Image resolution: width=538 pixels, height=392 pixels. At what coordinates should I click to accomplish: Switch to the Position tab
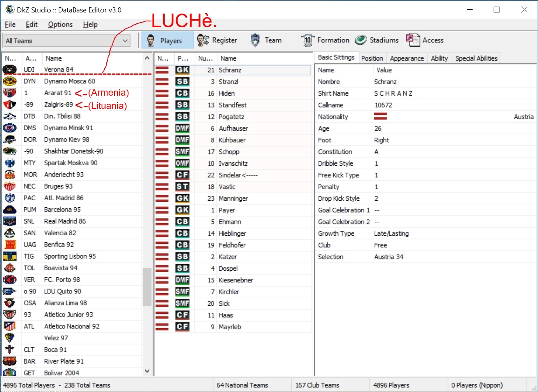point(372,58)
